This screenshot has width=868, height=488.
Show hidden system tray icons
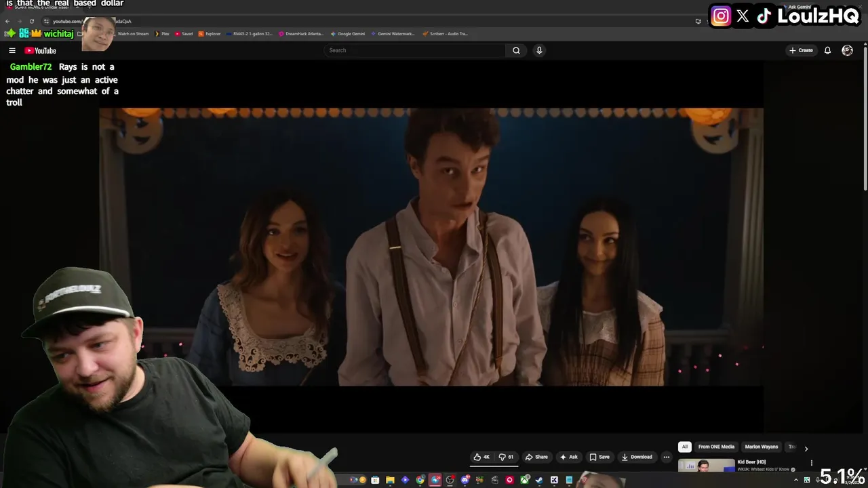796,480
